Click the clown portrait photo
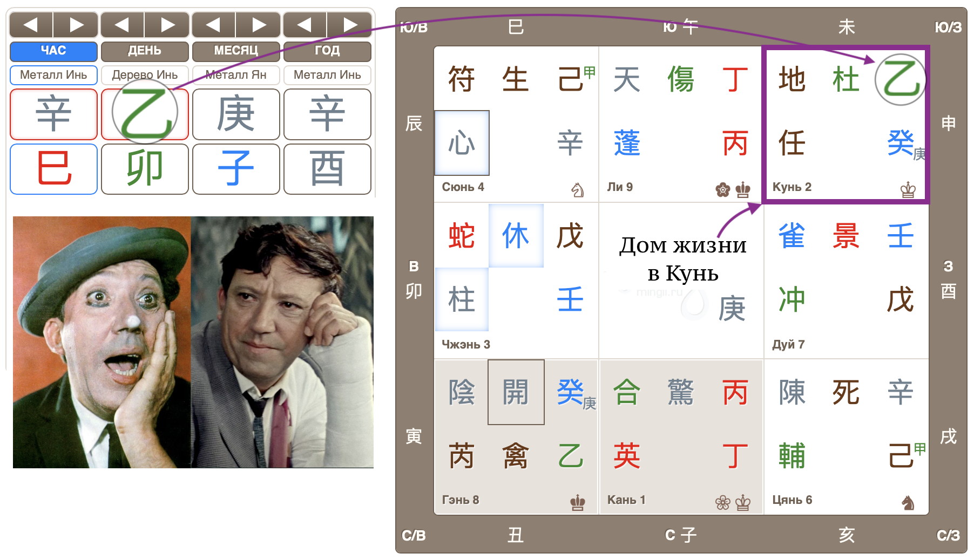Viewport: 974px width, 560px height. [x=102, y=342]
